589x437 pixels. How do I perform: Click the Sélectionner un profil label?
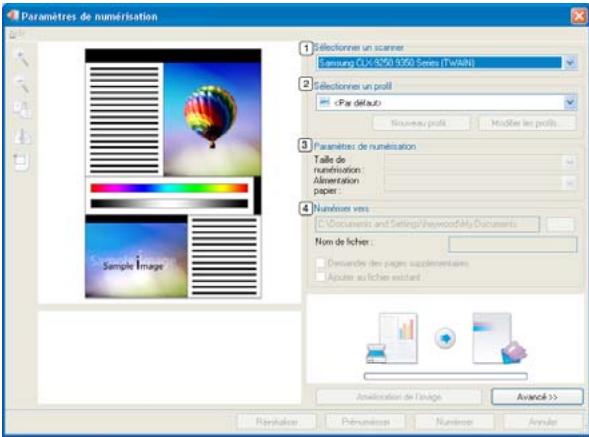coord(352,86)
